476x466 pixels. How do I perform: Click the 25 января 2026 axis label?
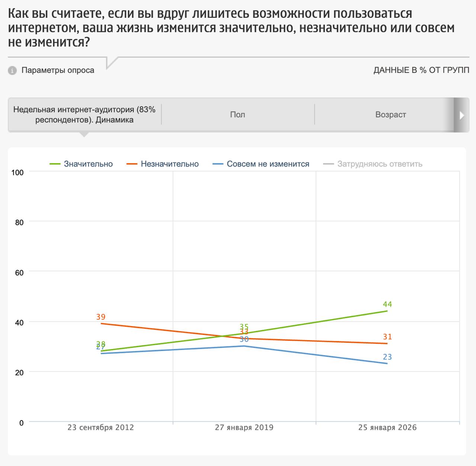(x=387, y=428)
